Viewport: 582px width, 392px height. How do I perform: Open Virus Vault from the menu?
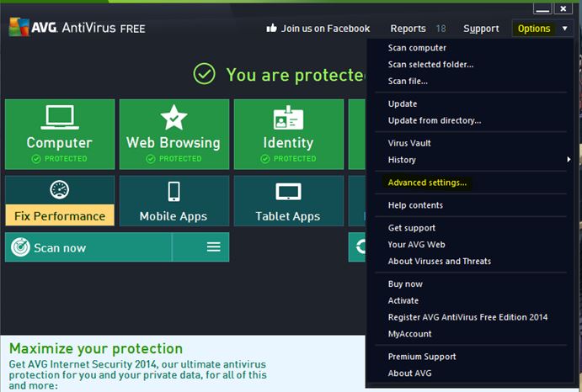409,143
